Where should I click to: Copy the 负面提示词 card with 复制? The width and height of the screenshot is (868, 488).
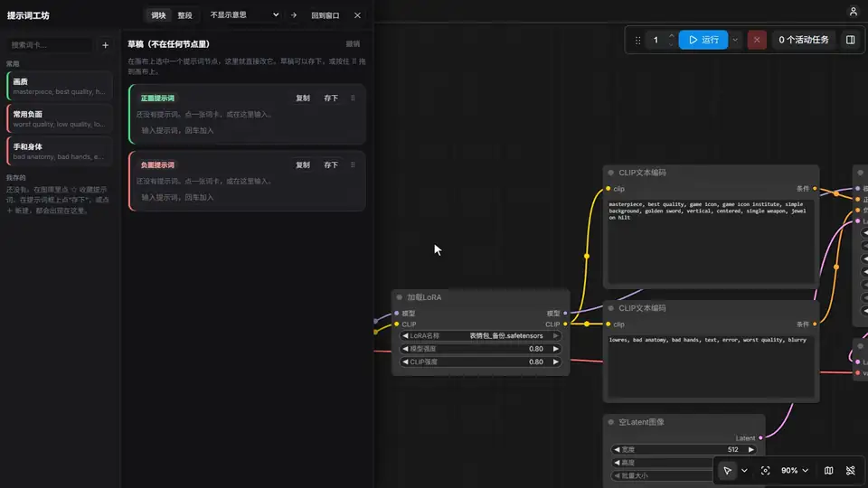[x=303, y=164]
